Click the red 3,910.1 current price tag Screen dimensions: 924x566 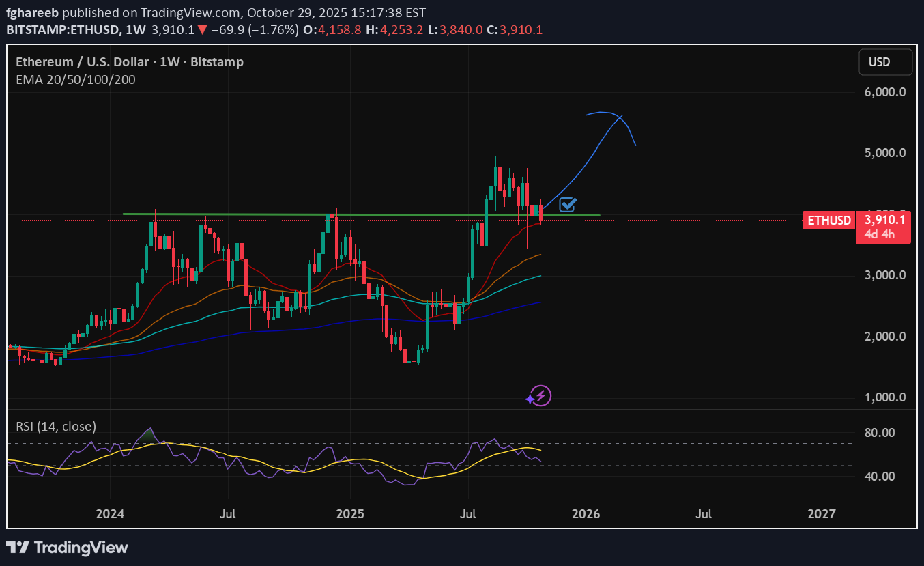[884, 220]
